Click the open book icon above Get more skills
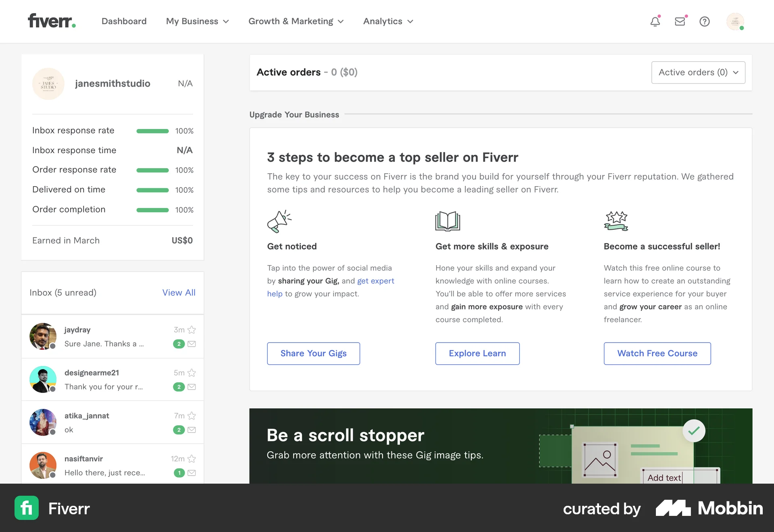The width and height of the screenshot is (774, 532). [447, 221]
